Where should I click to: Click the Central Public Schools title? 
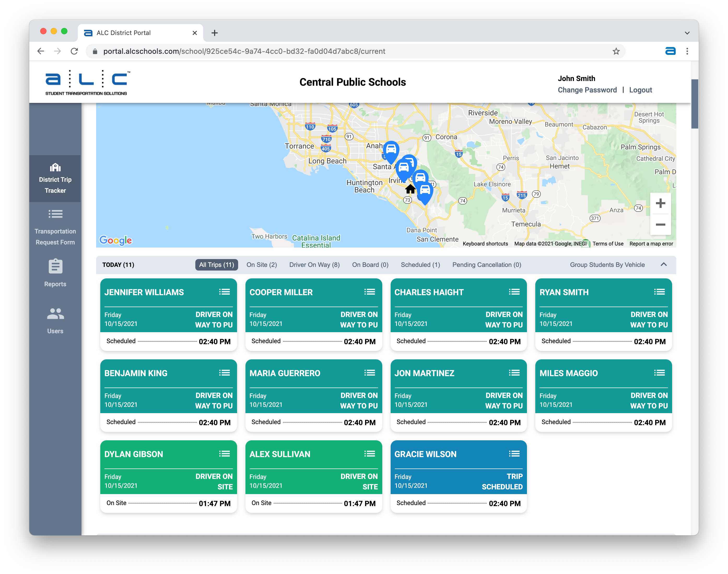tap(353, 82)
